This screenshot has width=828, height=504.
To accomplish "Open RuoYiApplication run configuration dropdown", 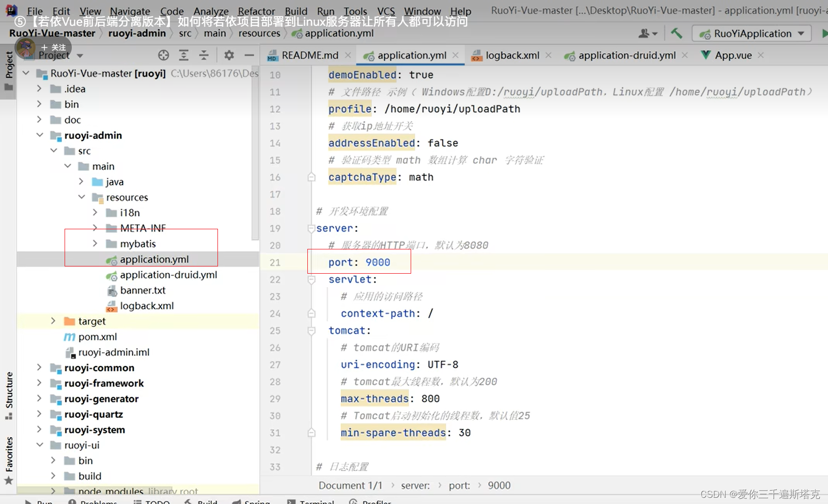I will tap(752, 34).
